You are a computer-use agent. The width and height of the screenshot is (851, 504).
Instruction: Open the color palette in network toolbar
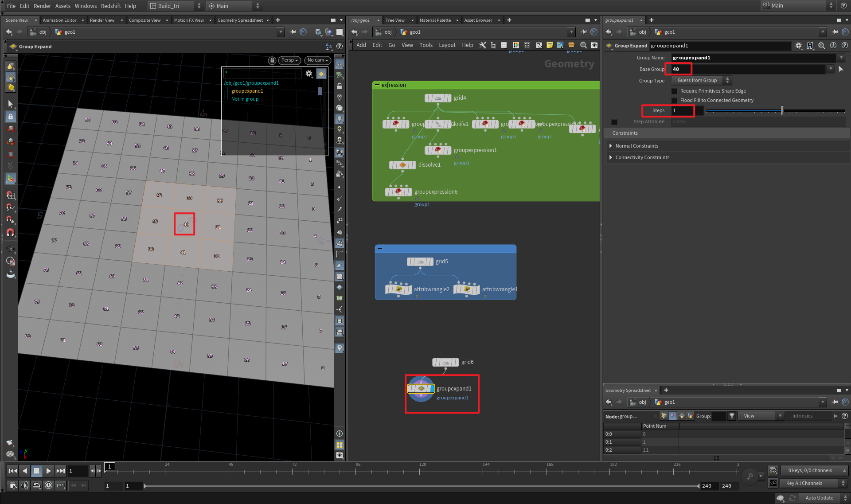click(516, 45)
